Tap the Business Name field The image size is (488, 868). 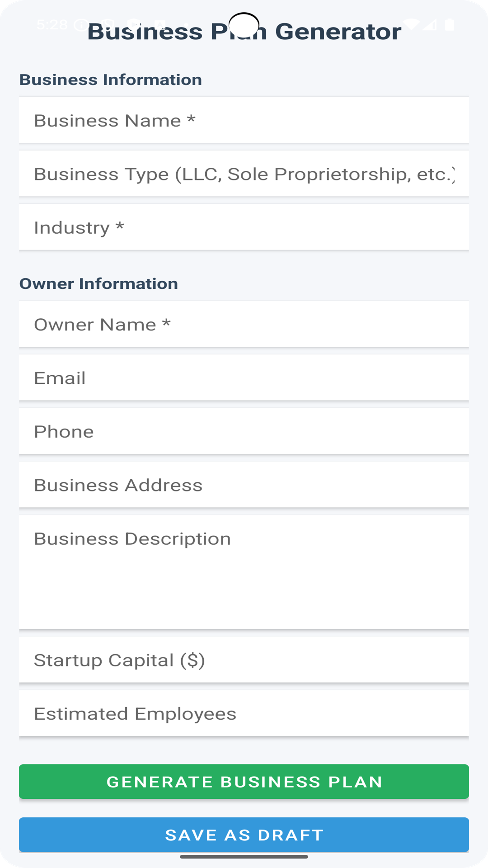(244, 120)
